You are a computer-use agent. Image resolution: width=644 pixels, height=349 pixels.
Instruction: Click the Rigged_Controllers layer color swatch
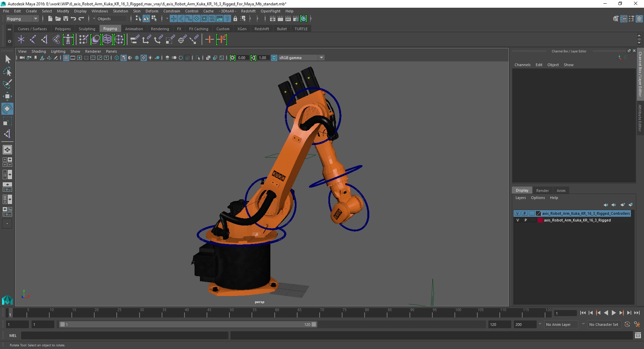click(x=539, y=213)
